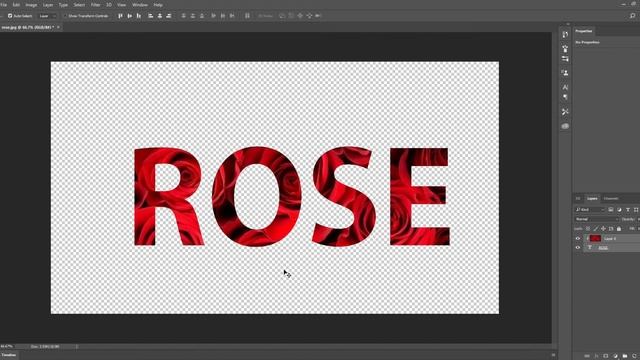Screen dimensions: 640x360
Task: Open the layer filter Kind dropdown
Action: click(590, 210)
